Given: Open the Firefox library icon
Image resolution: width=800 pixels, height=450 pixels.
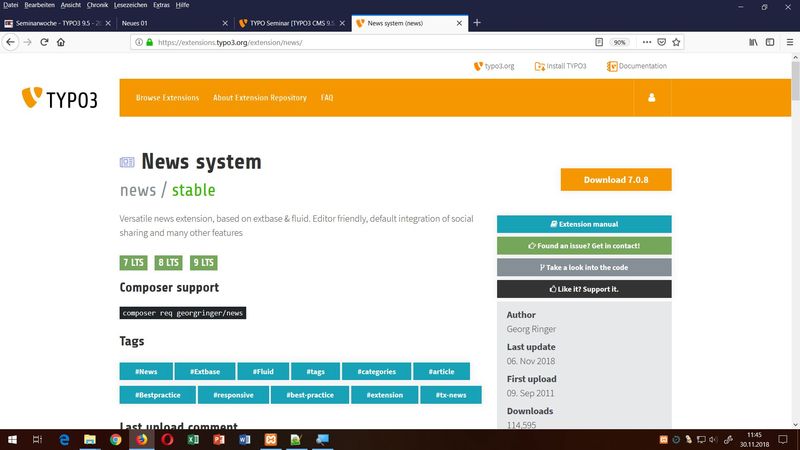Looking at the screenshot, I should point(753,42).
